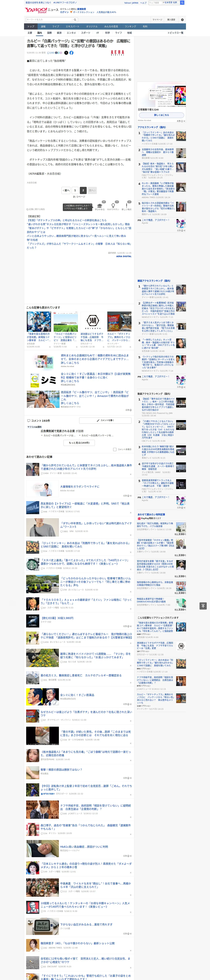Screen dimensions: 210x980
Task: Select the みんなの意見 main tab
Action: click(111, 27)
